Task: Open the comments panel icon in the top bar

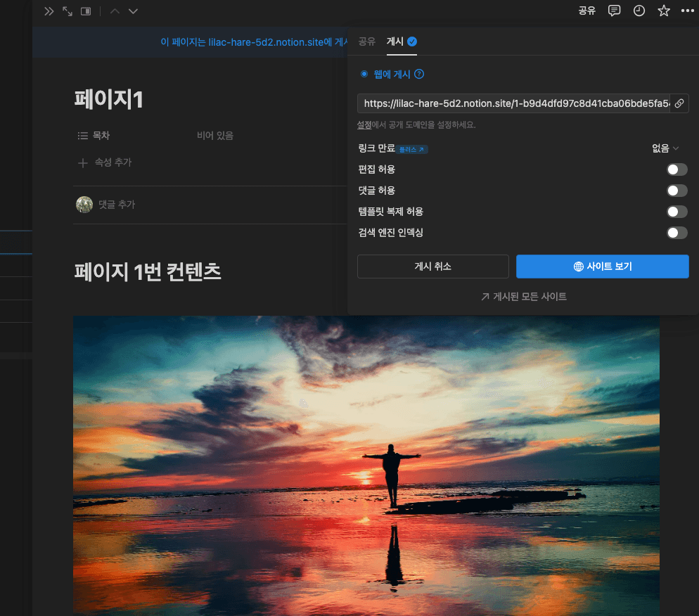Action: (614, 11)
